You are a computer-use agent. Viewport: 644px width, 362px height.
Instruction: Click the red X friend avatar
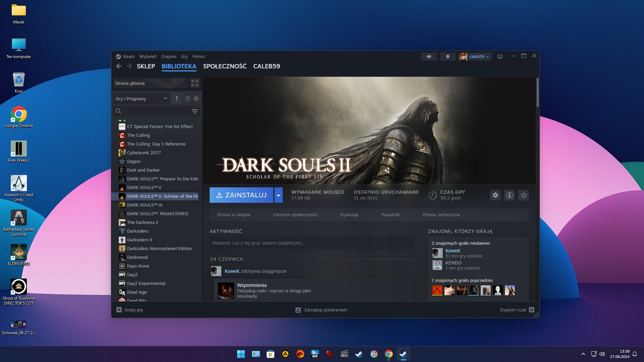(x=437, y=290)
